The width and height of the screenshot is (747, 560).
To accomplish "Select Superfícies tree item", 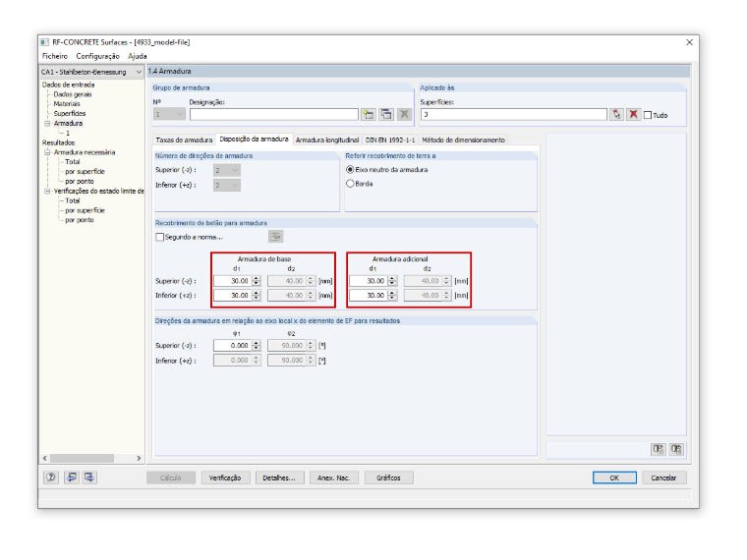I will pos(70,113).
